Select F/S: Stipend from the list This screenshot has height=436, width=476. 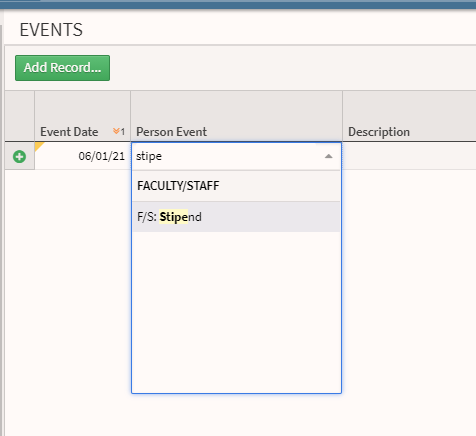(236, 217)
